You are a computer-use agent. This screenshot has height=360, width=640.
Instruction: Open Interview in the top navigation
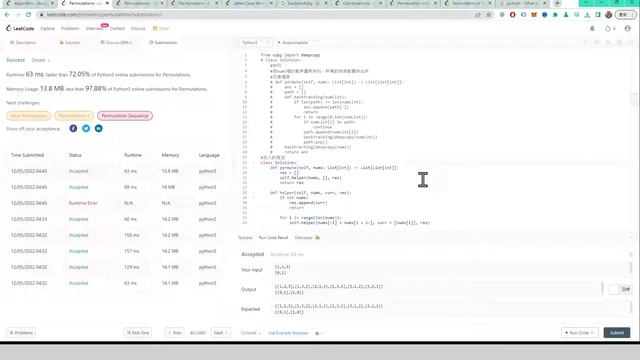pyautogui.click(x=94, y=28)
